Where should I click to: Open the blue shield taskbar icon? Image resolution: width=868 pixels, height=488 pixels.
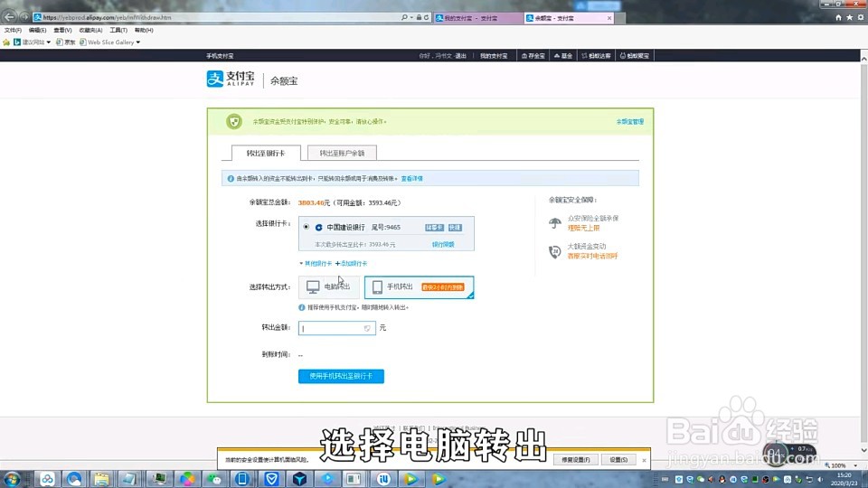coord(271,479)
